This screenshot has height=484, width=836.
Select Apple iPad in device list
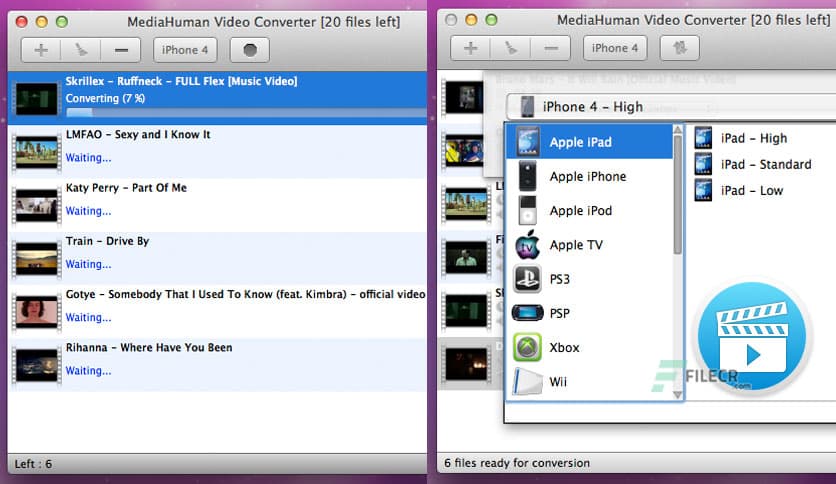589,142
